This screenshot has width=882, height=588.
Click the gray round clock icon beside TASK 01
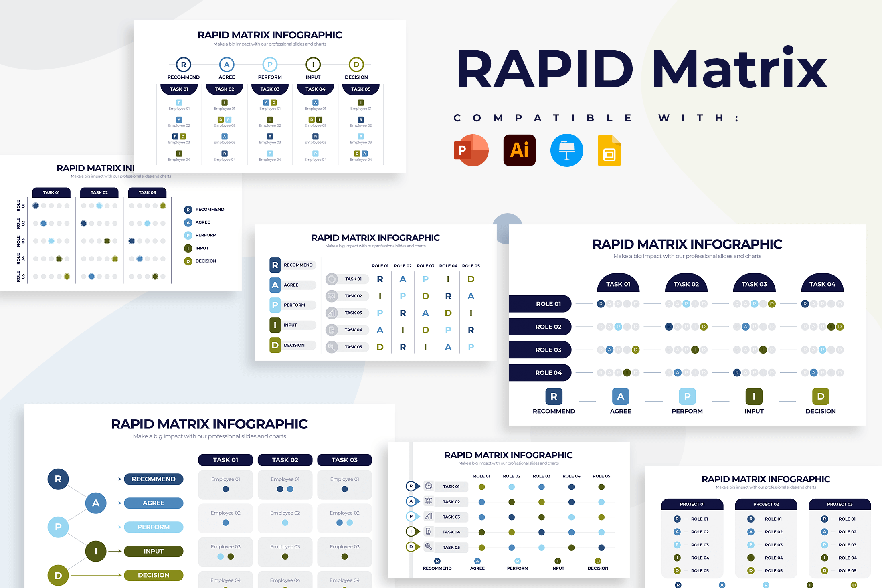332,279
